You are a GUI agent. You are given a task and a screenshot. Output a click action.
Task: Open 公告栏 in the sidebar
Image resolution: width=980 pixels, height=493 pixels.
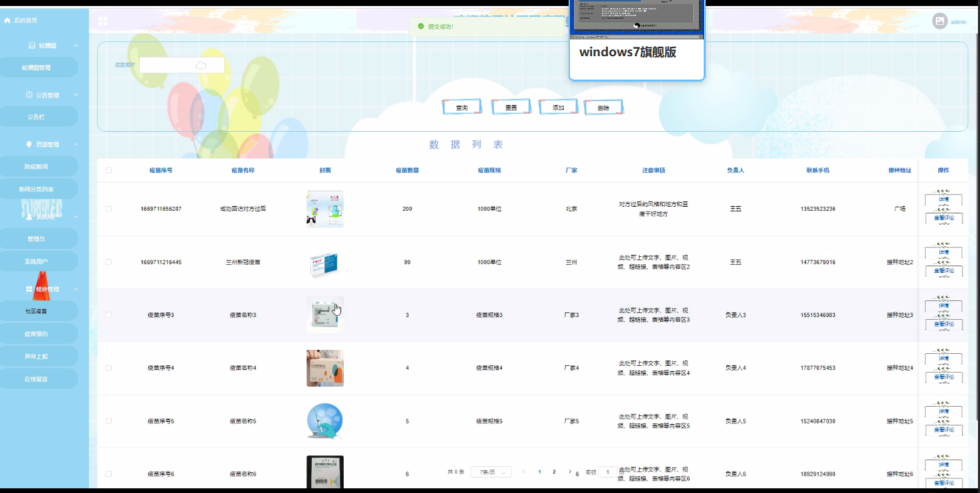(x=39, y=116)
